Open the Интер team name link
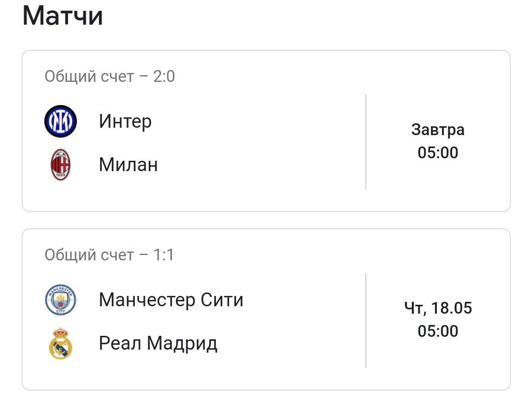The height and width of the screenshot is (398, 532). coord(125,121)
